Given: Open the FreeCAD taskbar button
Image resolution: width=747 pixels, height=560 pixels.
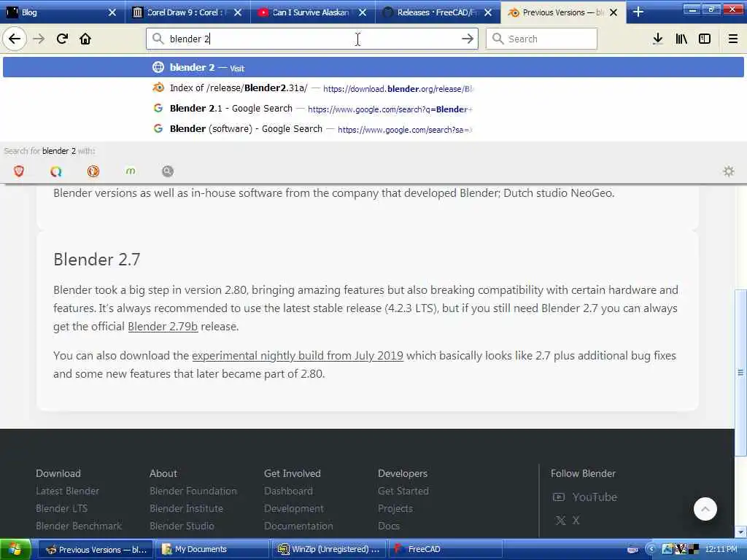Looking at the screenshot, I should point(446,550).
